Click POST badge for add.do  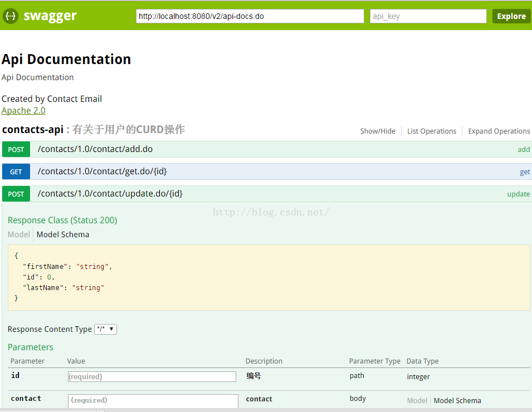pos(16,150)
